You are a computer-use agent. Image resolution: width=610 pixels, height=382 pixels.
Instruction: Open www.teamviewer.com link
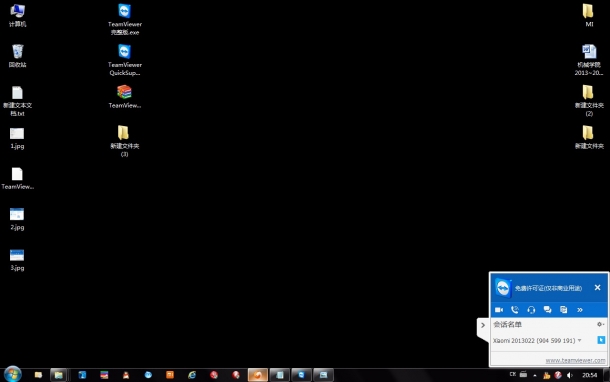point(575,360)
